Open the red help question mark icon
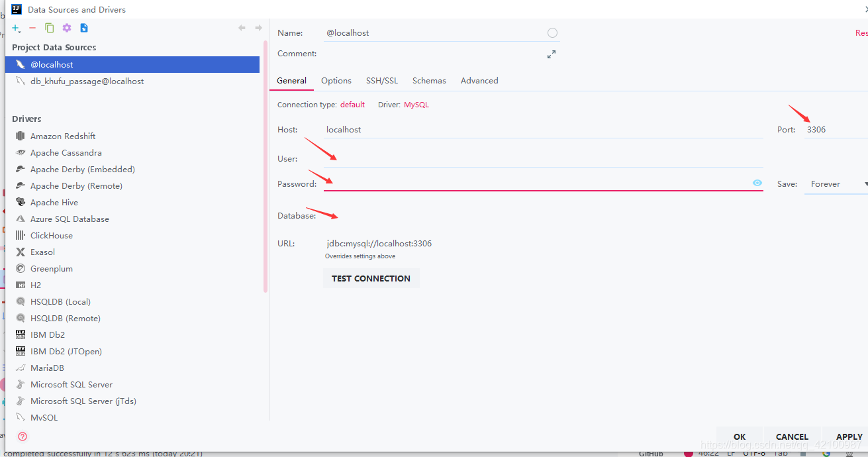 pyautogui.click(x=23, y=436)
